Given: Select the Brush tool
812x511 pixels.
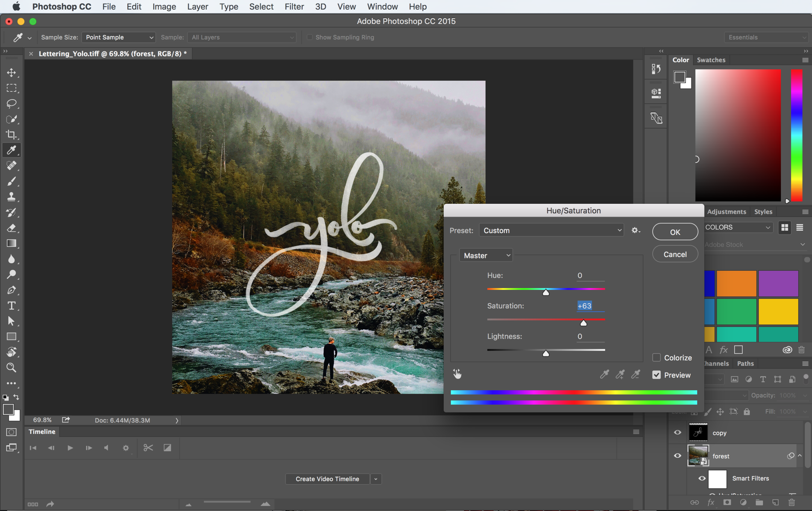Looking at the screenshot, I should tap(11, 181).
